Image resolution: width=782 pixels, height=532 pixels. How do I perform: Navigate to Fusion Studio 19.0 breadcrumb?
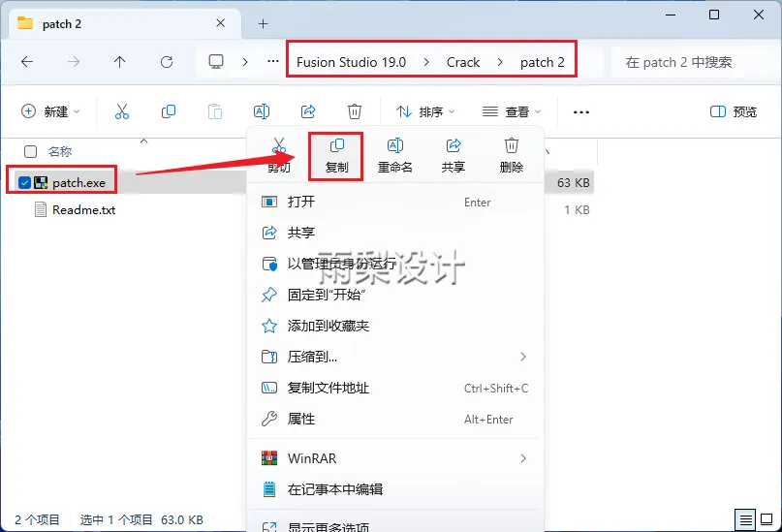tap(351, 62)
